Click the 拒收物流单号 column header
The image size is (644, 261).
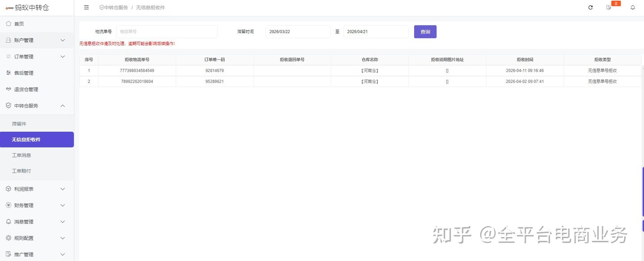click(x=137, y=60)
